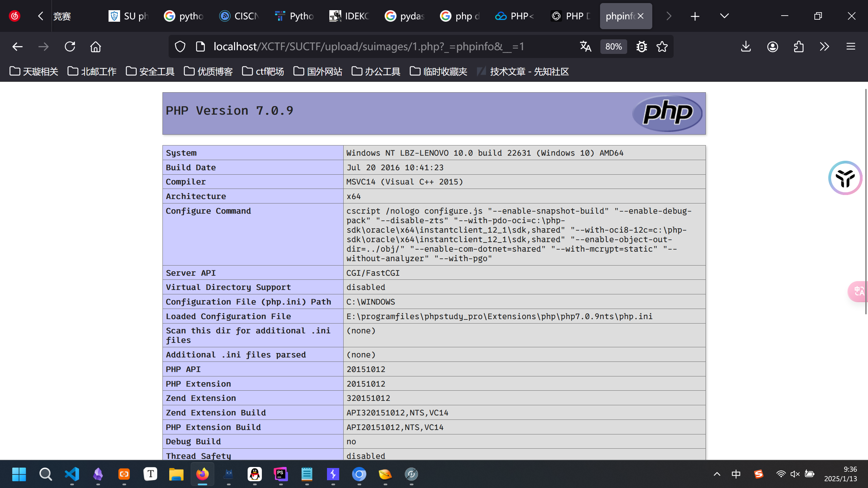Click the tracking protection shield icon
The width and height of the screenshot is (868, 488).
point(180,46)
